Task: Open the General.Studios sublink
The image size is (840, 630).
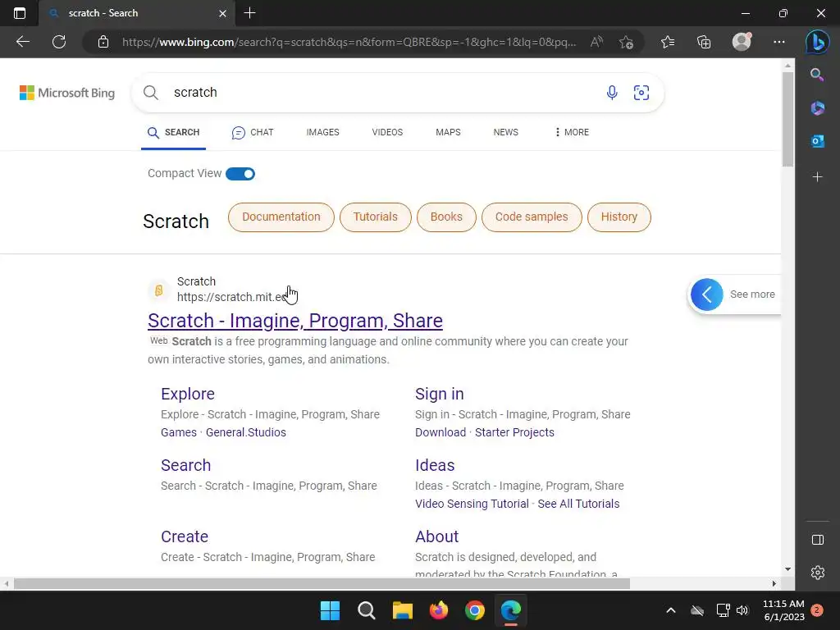Action: pyautogui.click(x=246, y=432)
